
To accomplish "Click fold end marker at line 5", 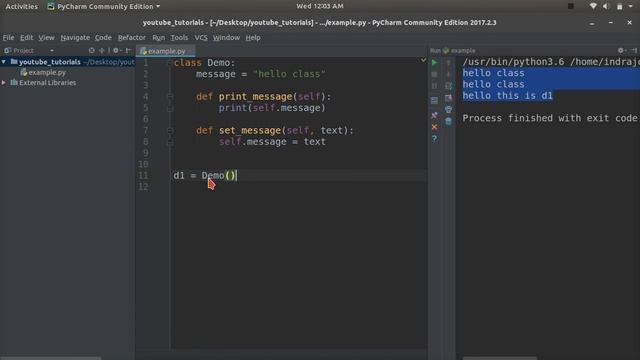I will click(x=170, y=108).
